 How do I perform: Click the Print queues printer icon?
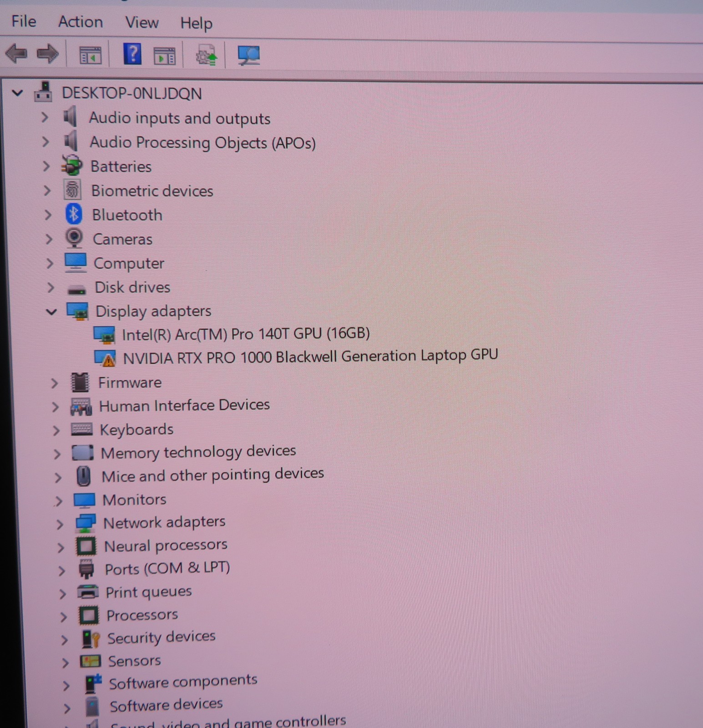coord(88,592)
